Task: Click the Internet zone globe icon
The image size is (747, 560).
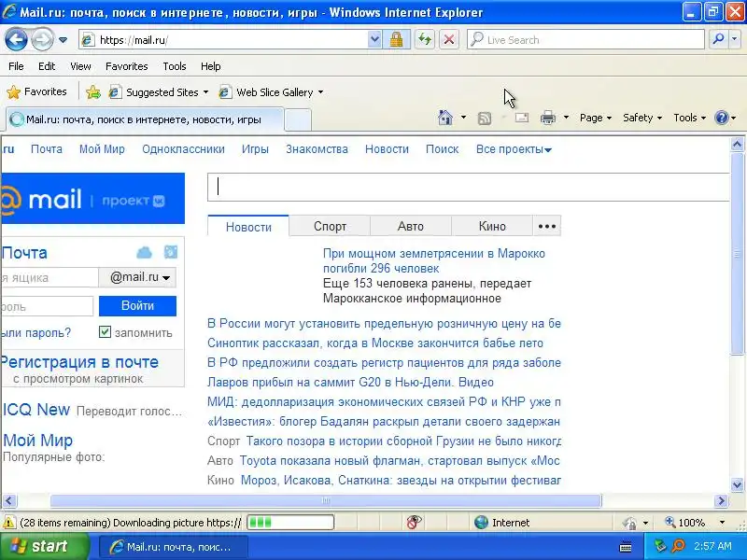Action: [x=481, y=523]
